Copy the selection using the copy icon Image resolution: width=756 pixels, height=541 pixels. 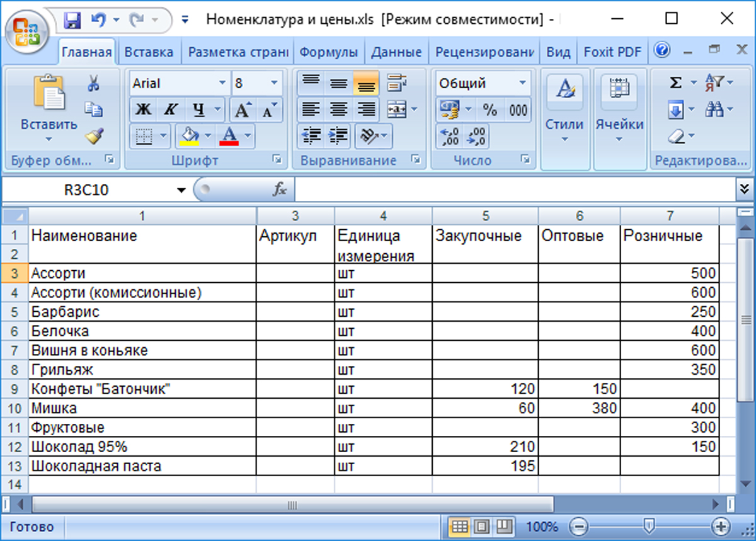pyautogui.click(x=93, y=109)
